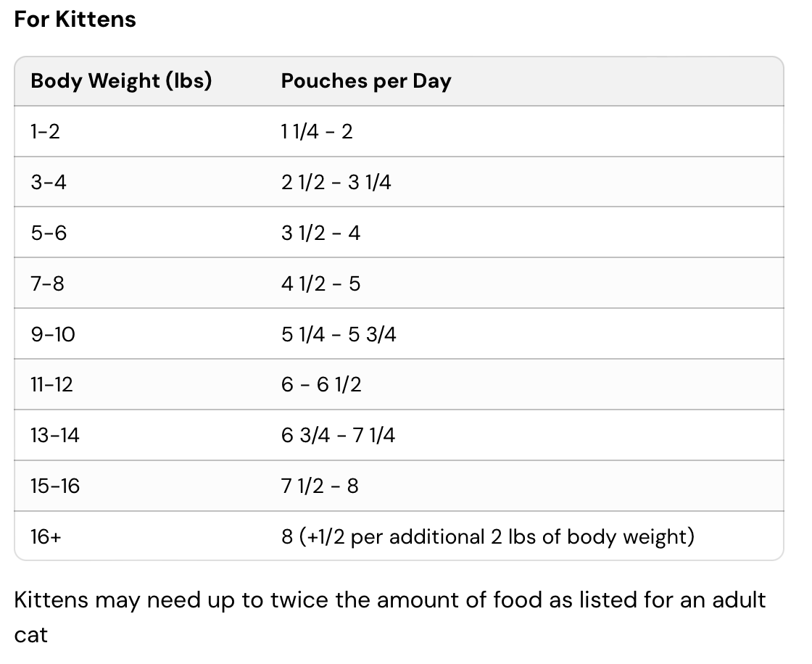This screenshot has width=812, height=664.
Task: Click the '4 1/2 - 5' pouches value
Action: pos(320,283)
